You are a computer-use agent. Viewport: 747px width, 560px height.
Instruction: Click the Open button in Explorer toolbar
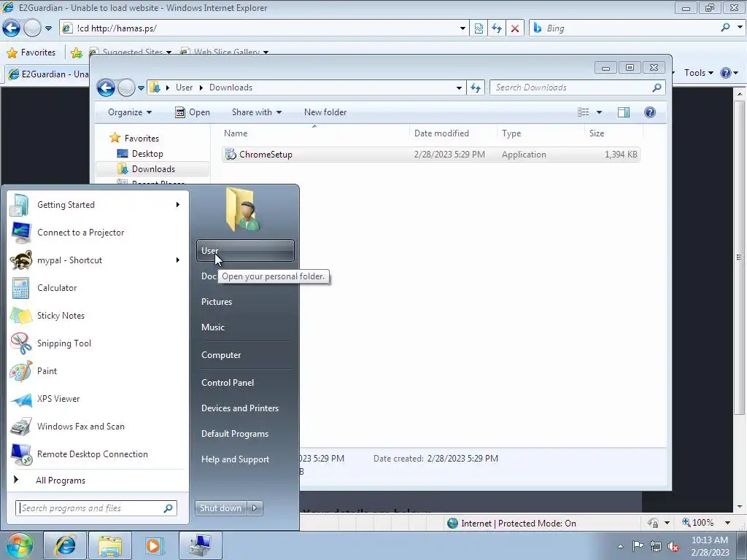point(193,112)
